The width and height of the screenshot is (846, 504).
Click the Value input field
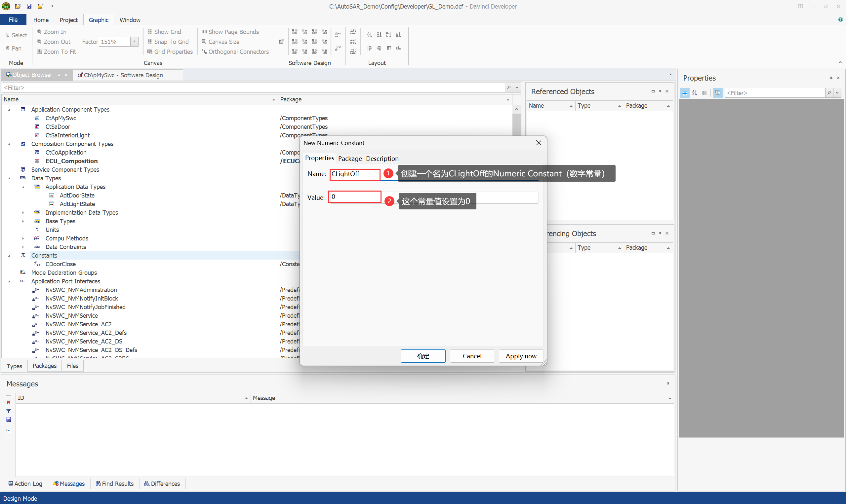click(x=355, y=197)
